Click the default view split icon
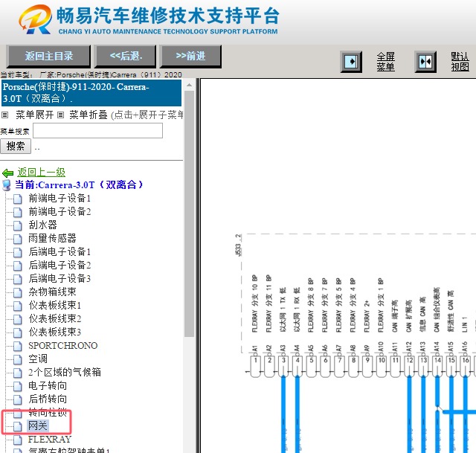The height and width of the screenshot is (453, 476). pos(425,62)
